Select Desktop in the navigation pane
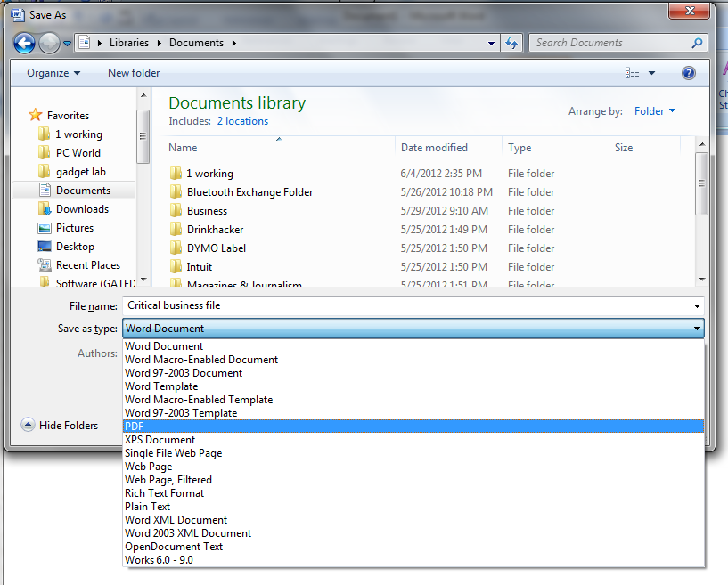Viewport: 728px width, 585px height. 74,247
